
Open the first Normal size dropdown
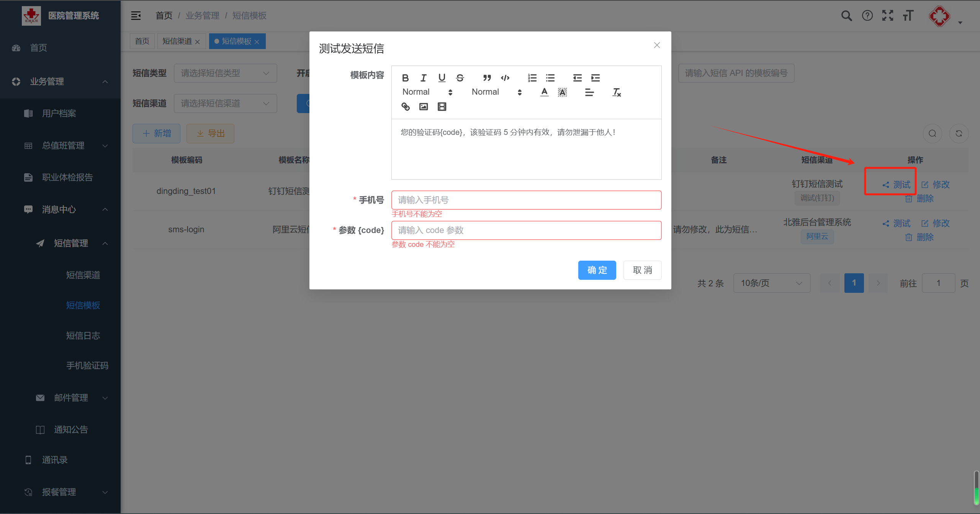click(x=427, y=92)
